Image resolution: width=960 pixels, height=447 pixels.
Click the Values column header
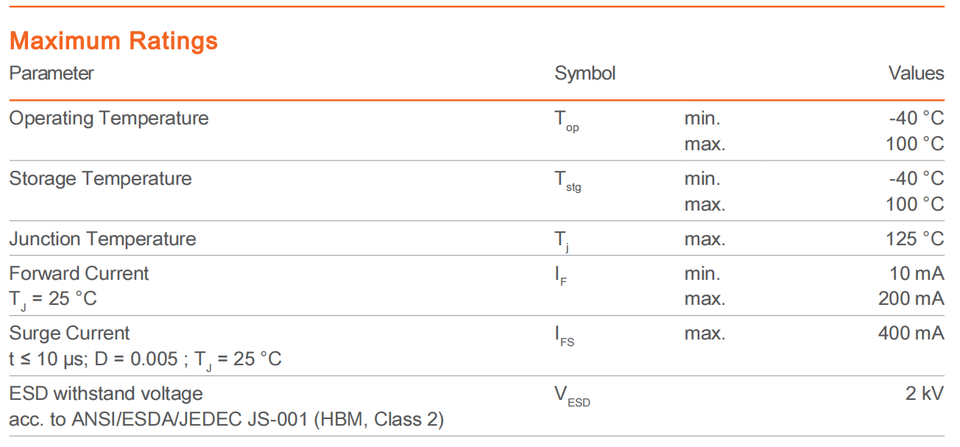coord(916,73)
